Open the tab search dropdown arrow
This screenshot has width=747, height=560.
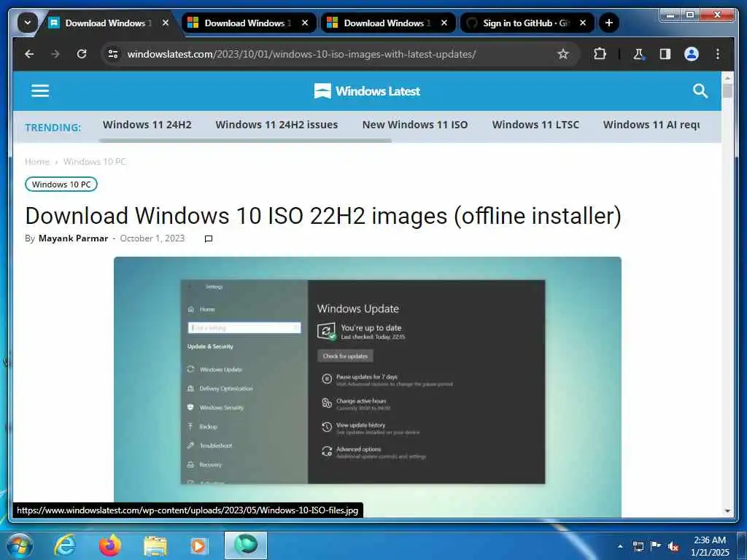[28, 23]
